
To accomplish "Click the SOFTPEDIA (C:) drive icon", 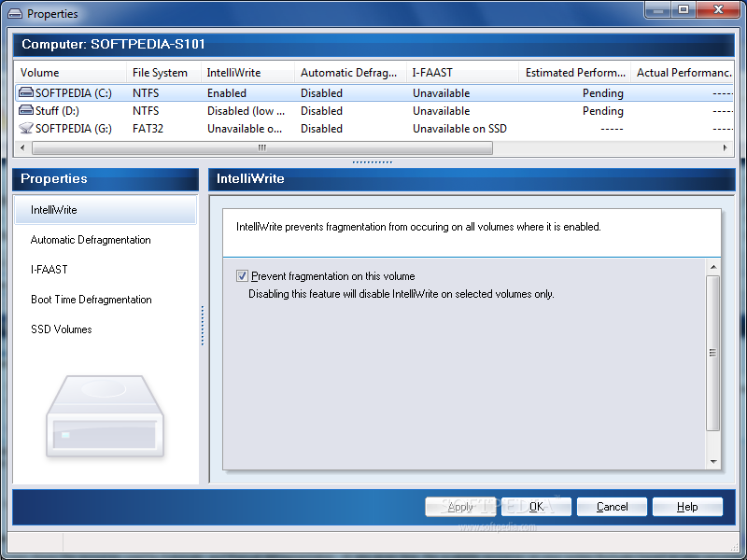I will tap(26, 92).
